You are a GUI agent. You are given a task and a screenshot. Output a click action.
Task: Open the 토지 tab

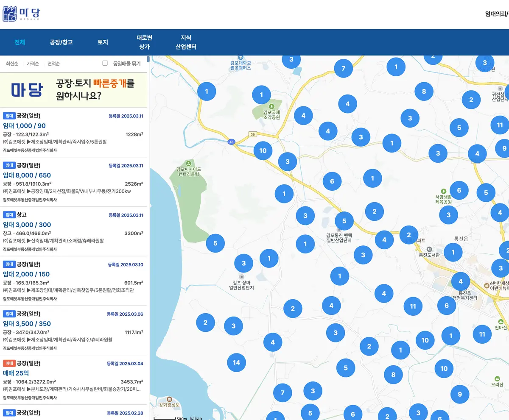(102, 42)
